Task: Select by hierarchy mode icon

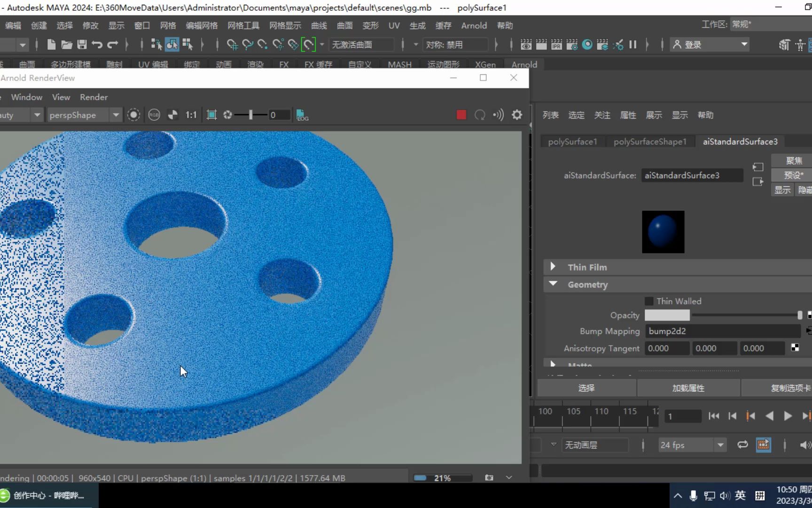Action: tap(156, 45)
